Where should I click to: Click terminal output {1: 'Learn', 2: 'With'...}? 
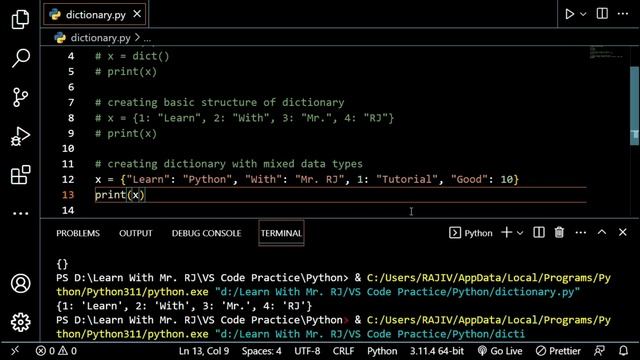(184, 306)
